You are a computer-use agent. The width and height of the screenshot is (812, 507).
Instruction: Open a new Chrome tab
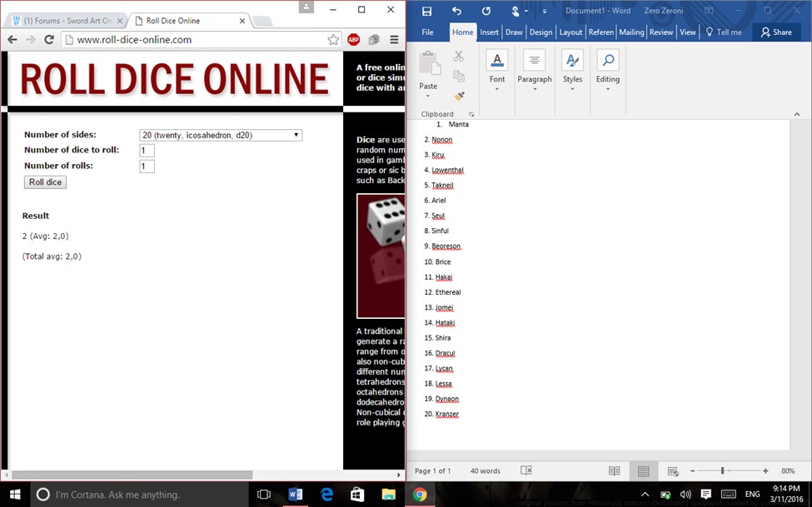(x=262, y=21)
